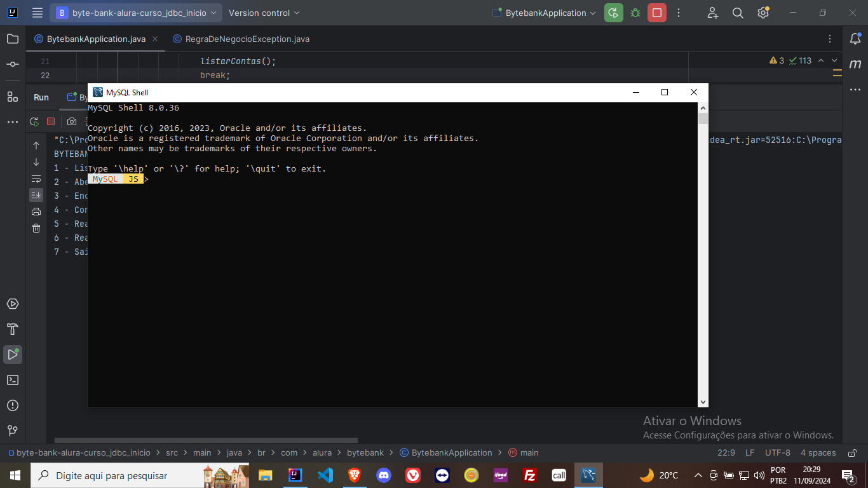Viewport: 868px width, 488px height.
Task: Click the Debug bug icon
Action: pos(635,13)
